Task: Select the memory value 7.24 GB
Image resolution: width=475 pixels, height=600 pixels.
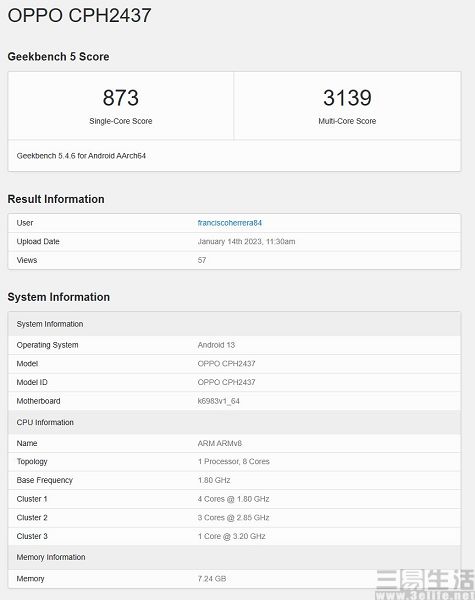Action: click(212, 579)
